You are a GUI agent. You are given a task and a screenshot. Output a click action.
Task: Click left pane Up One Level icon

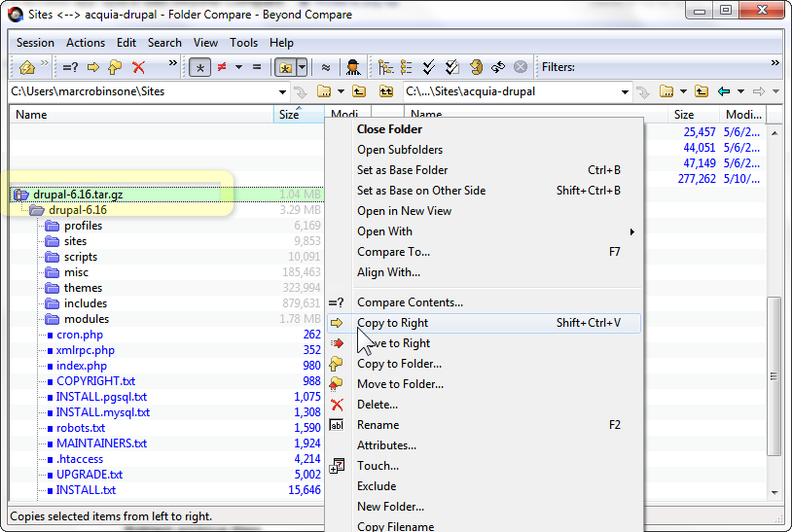[x=359, y=91]
